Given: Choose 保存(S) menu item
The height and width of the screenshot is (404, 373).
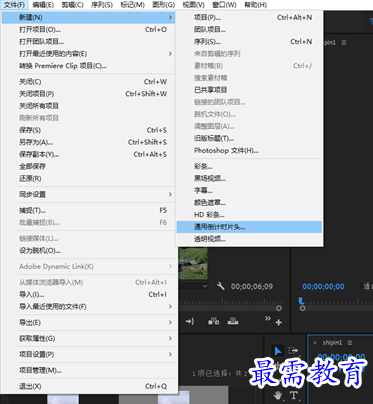Looking at the screenshot, I should point(88,130).
